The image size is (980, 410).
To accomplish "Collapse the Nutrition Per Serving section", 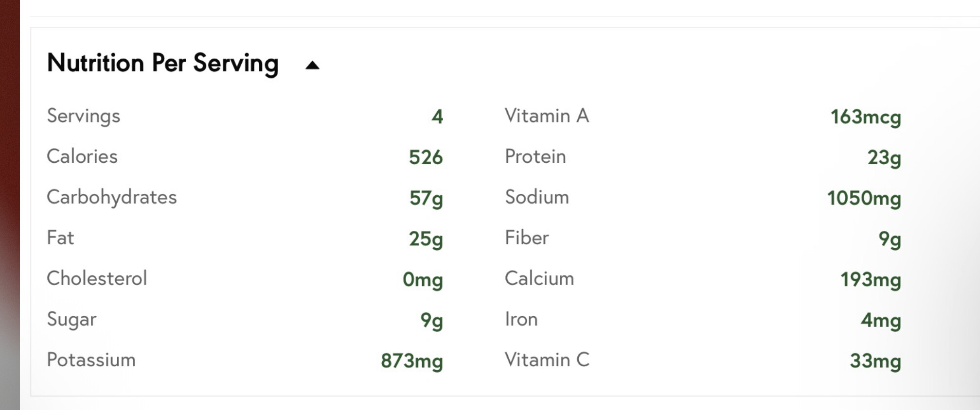I will pyautogui.click(x=312, y=65).
